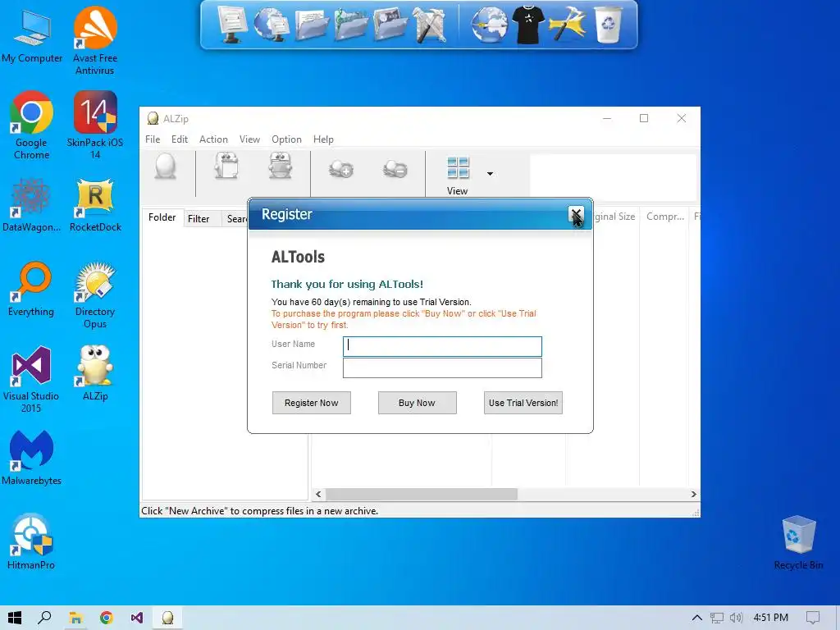Click the Buy Now button
This screenshot has width=840, height=630.
click(417, 403)
